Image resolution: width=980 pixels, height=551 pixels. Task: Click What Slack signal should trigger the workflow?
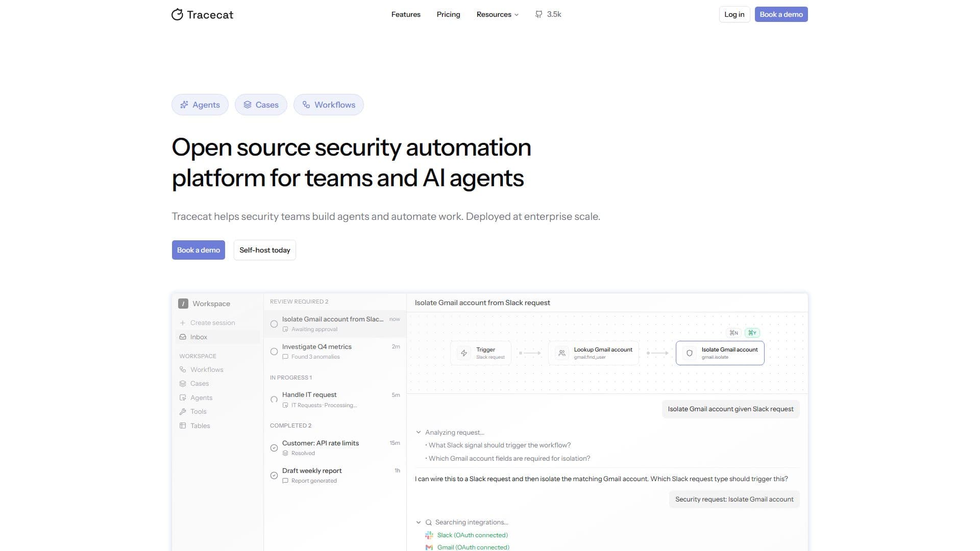point(500,445)
